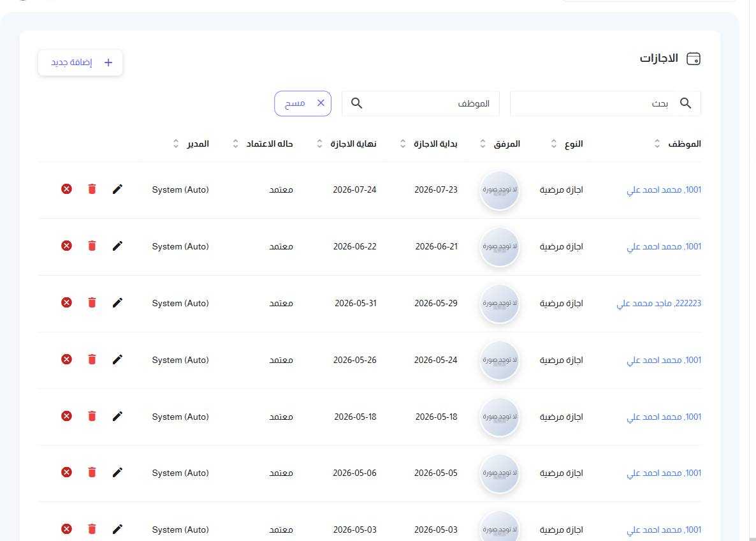The width and height of the screenshot is (756, 541).
Task: Delete the leave starting 2026-05-03
Action: click(92, 530)
